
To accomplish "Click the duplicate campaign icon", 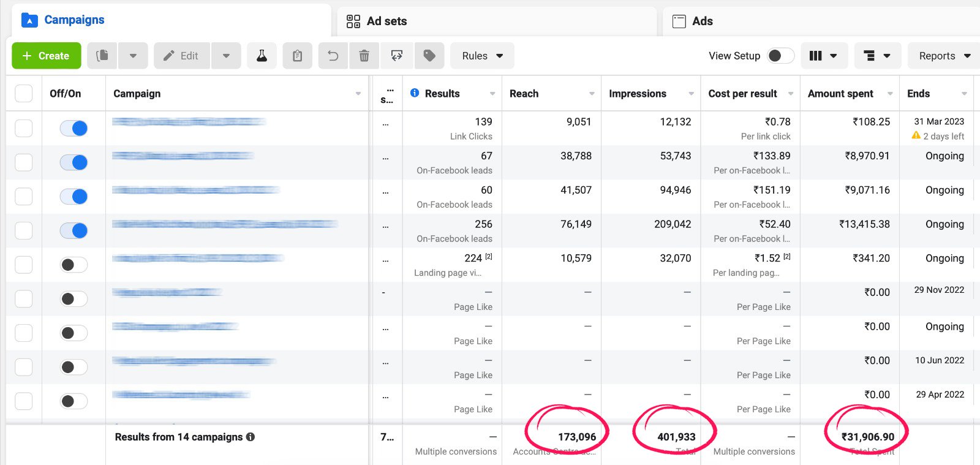I will tap(102, 56).
